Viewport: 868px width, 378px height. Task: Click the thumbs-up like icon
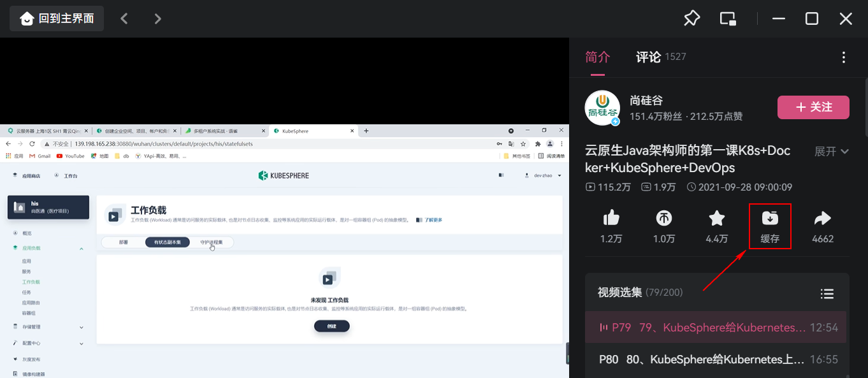[x=611, y=218]
